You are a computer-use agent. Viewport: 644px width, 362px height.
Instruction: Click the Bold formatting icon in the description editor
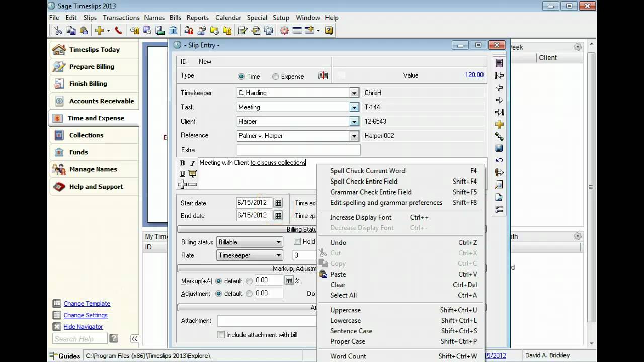182,163
